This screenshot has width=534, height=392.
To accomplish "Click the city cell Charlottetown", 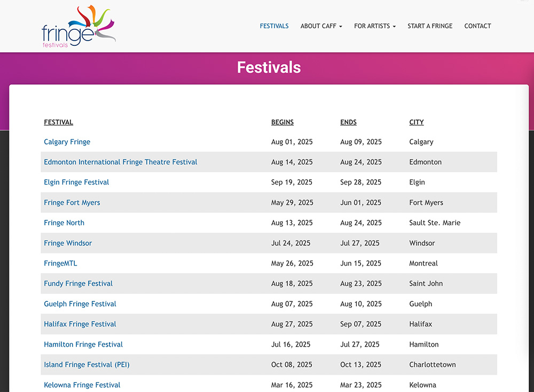I will [x=433, y=365].
